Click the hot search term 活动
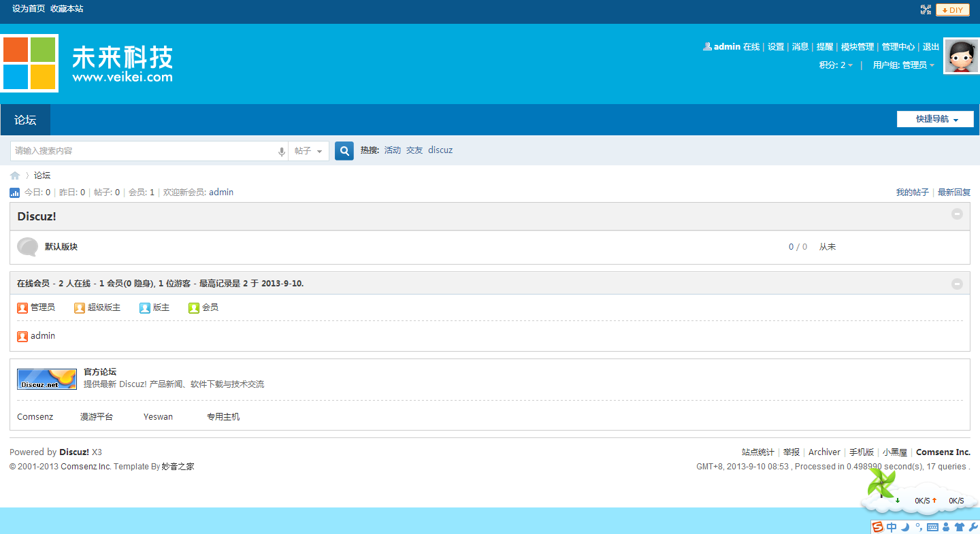This screenshot has width=980, height=534. click(x=393, y=150)
